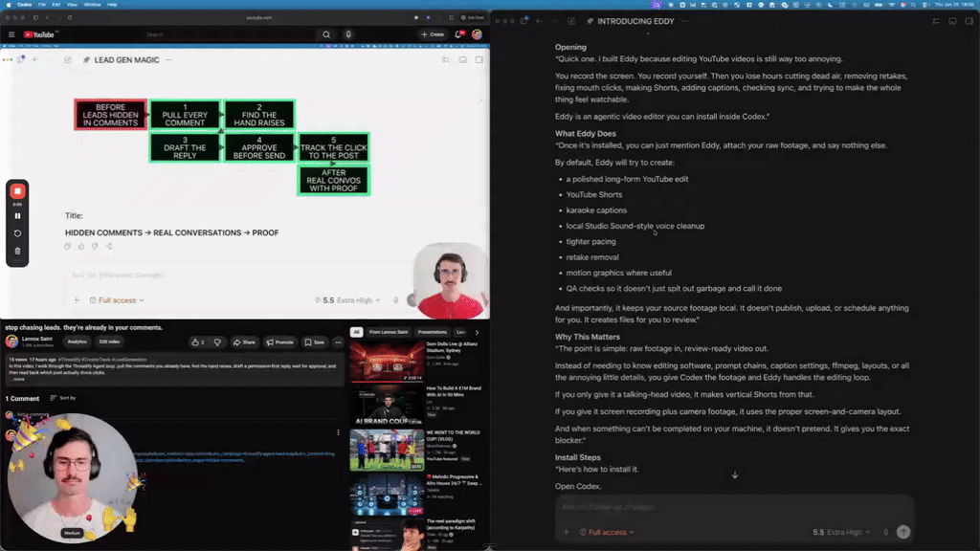Click the dictation microphone in INTRODUCING EDDY composer
This screenshot has width=980, height=551.
pyautogui.click(x=885, y=532)
